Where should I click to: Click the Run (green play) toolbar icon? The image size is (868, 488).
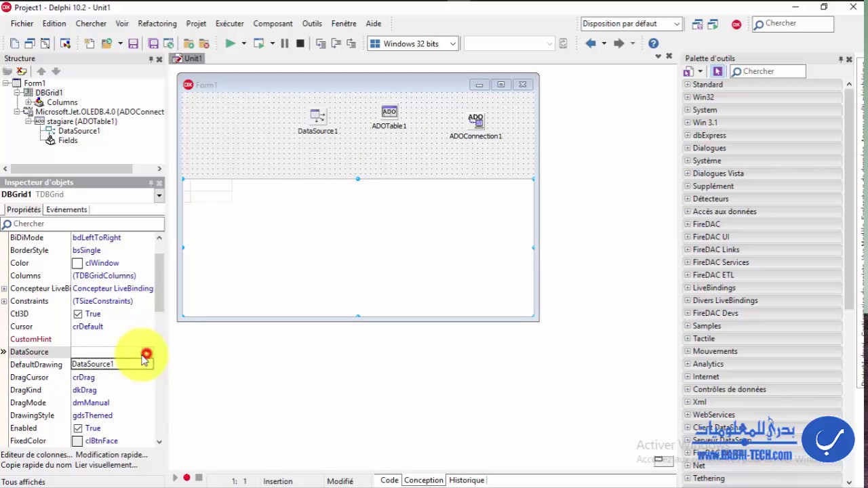click(230, 43)
